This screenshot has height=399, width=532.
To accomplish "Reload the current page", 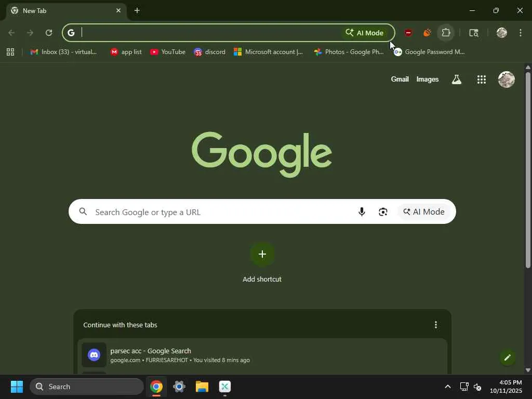I will click(49, 33).
